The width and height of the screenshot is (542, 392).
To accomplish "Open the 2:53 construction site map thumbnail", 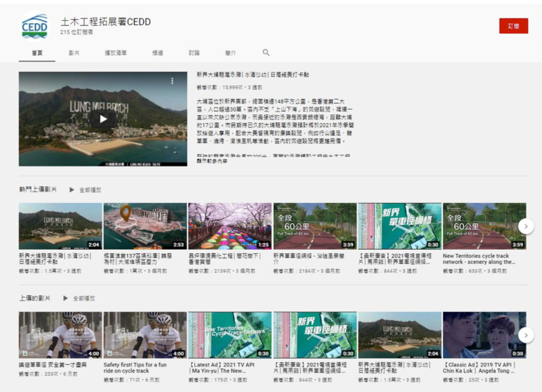I will pos(145,226).
